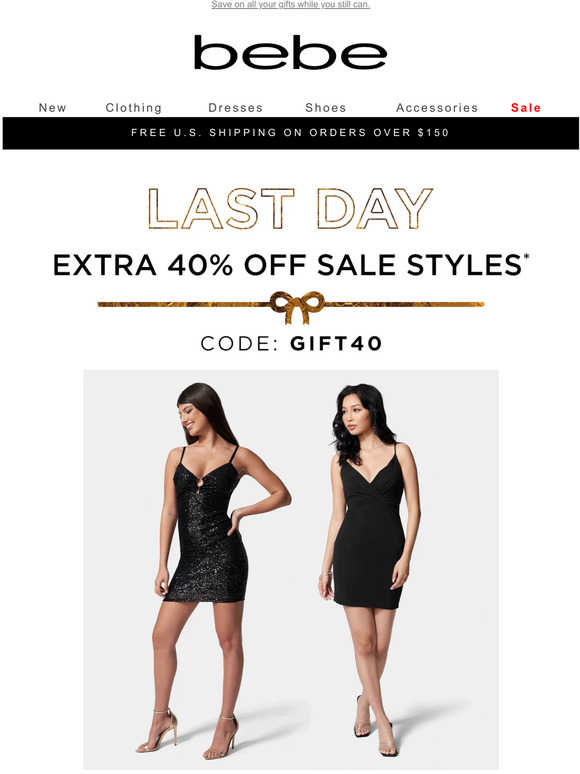
Task: Click the asterisk after SALE STYLES
Action: tap(526, 257)
